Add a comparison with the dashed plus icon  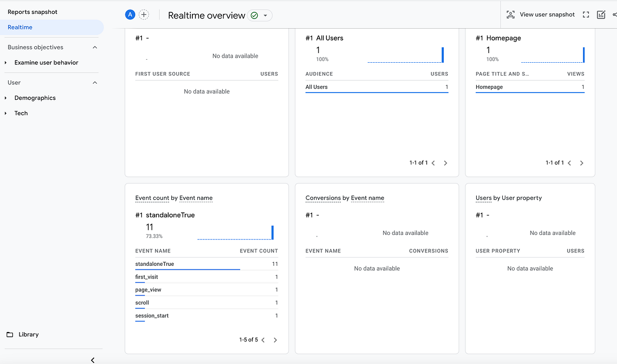click(x=144, y=14)
